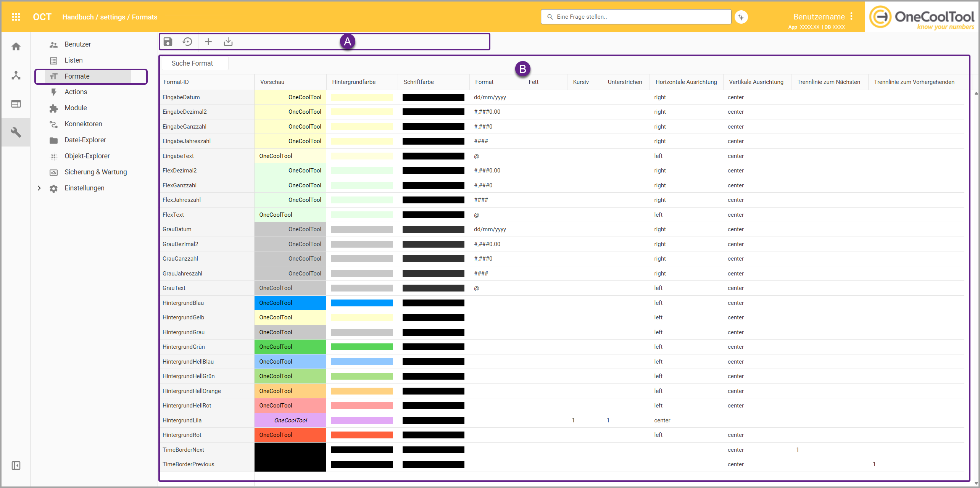
Task: Click the orange background swatch for HintergrundHellOrange
Action: click(362, 391)
